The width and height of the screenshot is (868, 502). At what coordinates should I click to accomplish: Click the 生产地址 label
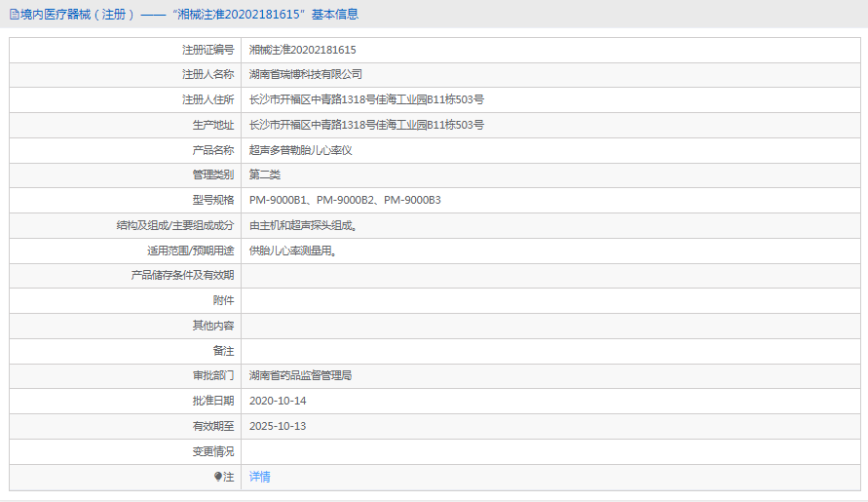213,125
